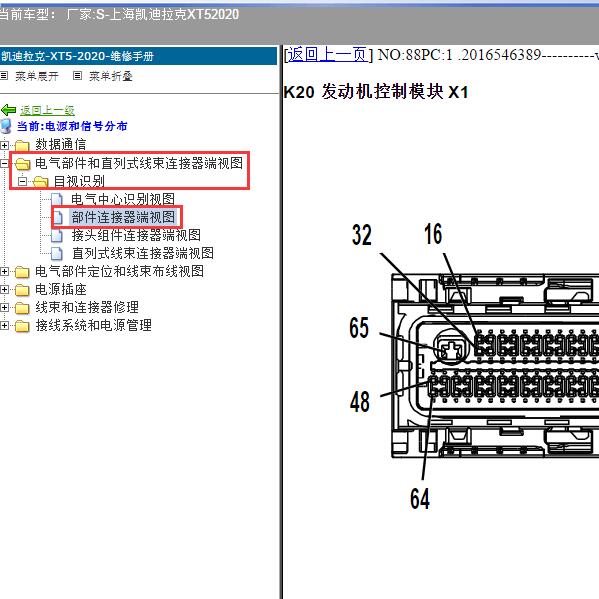Click the 凯迪拉克-XT5-2020-维修手册 header
This screenshot has width=599, height=599.
click(x=138, y=56)
